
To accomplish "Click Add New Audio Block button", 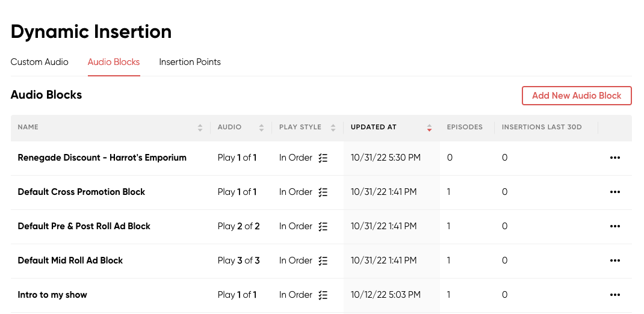I will click(577, 96).
